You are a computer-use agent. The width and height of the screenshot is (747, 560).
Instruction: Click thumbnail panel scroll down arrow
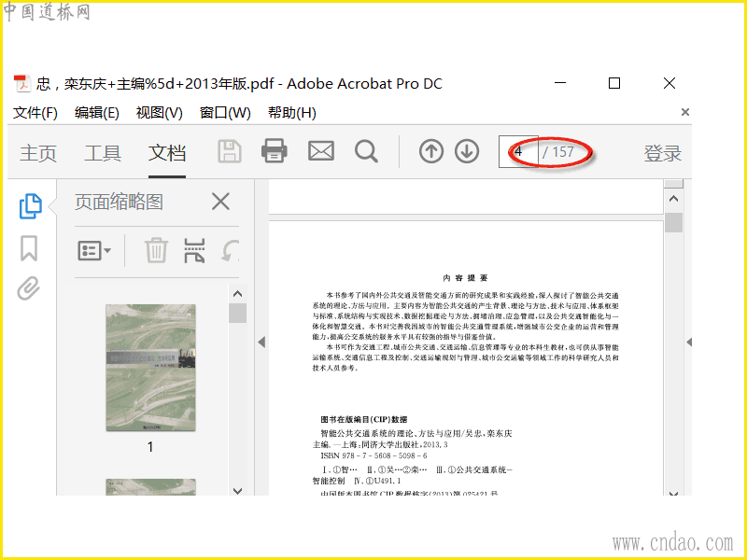coord(238,491)
